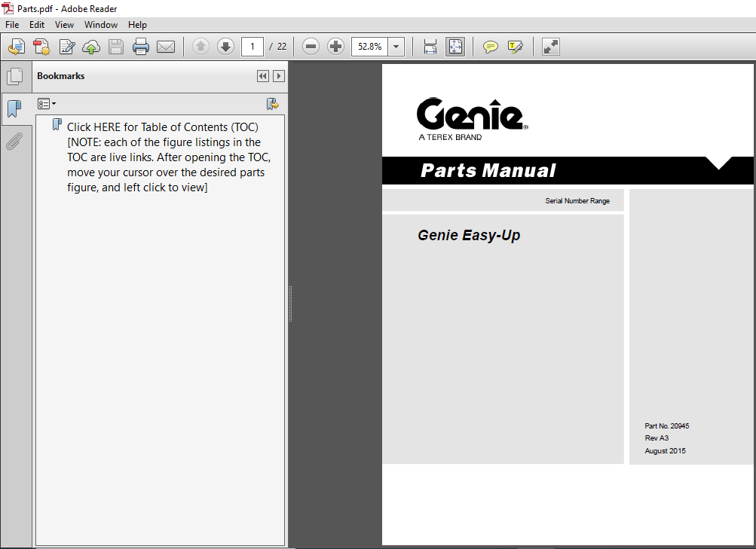Click 'A TEREX BRAND' text
This screenshot has height=549, width=756.
tap(450, 137)
